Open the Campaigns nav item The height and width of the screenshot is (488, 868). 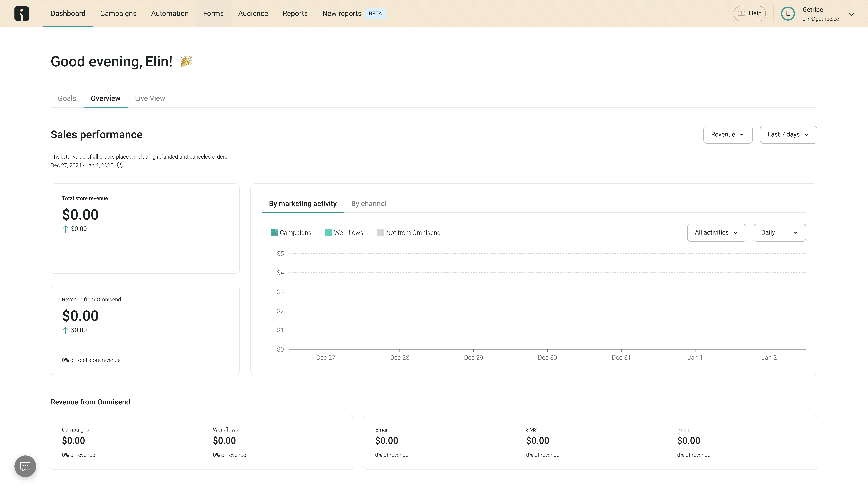[x=118, y=13]
